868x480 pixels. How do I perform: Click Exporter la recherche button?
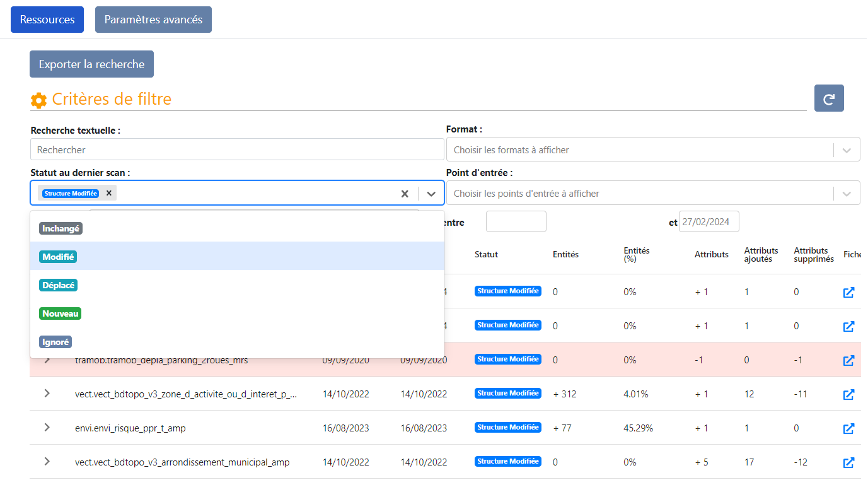pos(91,64)
